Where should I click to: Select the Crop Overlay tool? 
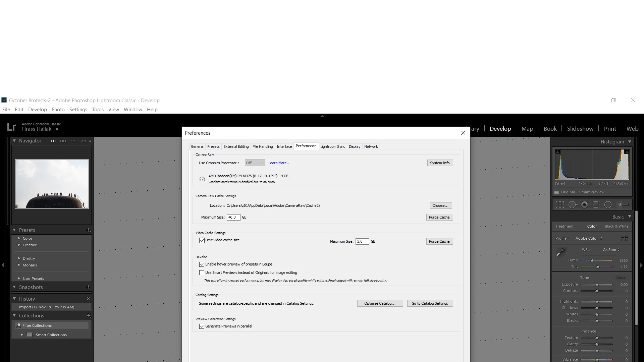pyautogui.click(x=560, y=205)
